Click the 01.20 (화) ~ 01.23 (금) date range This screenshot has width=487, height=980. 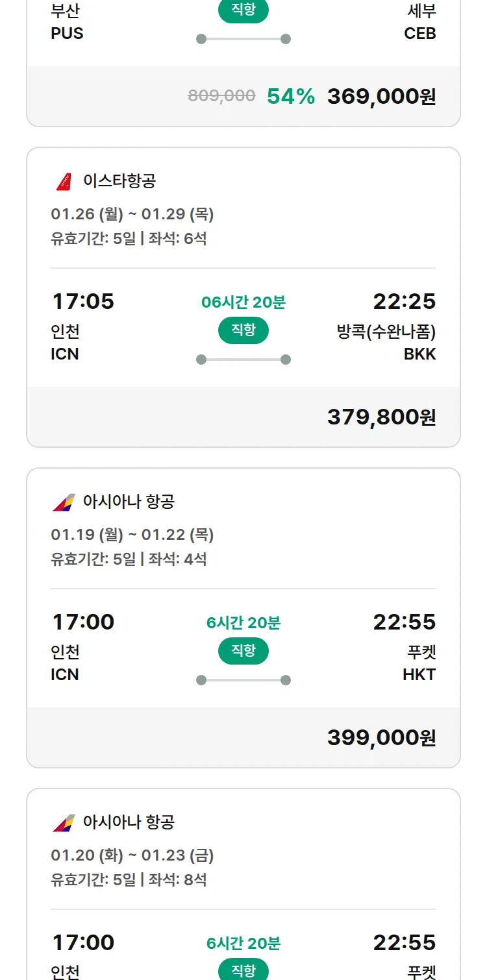(132, 855)
